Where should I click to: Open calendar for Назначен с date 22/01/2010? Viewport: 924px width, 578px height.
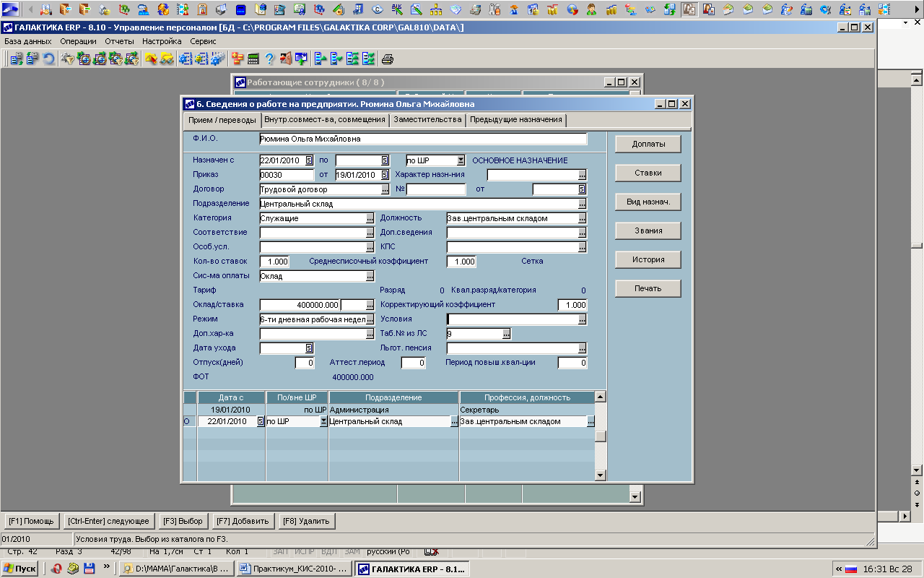click(x=309, y=160)
